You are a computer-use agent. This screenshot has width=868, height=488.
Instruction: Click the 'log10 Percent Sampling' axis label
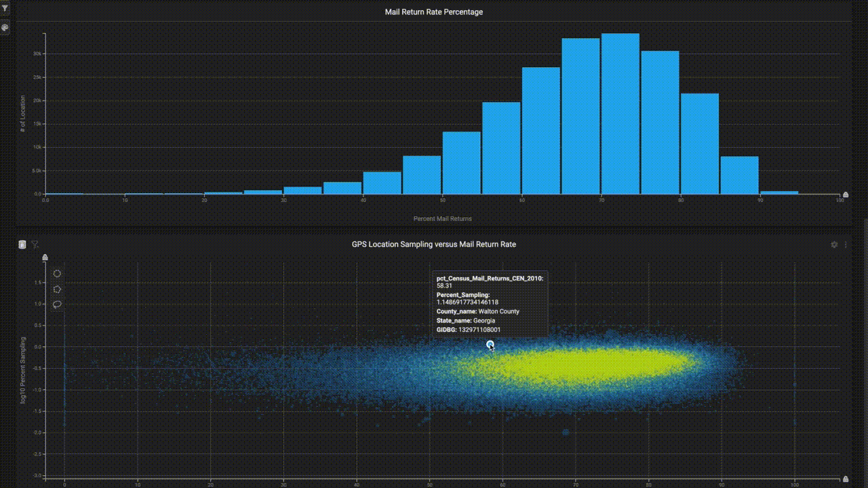(x=23, y=371)
